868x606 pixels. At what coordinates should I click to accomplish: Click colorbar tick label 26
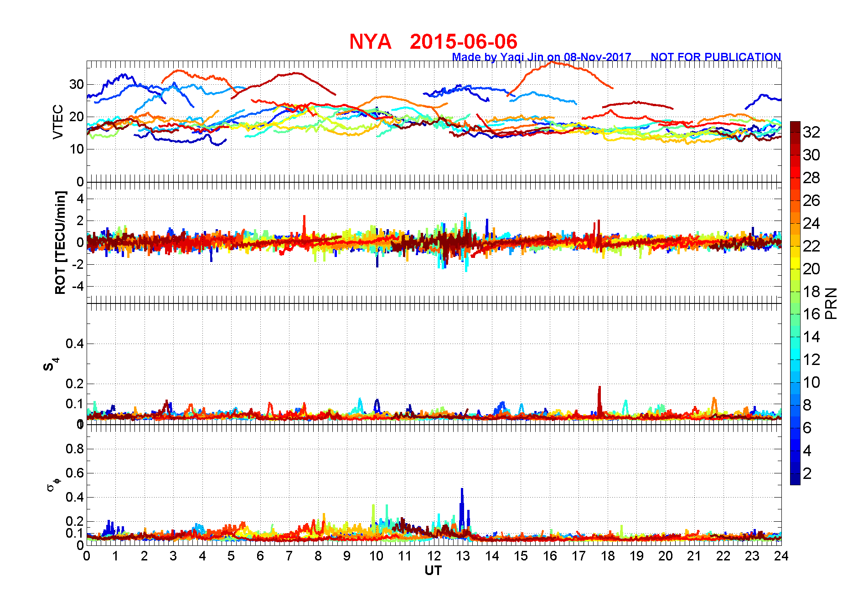click(811, 200)
